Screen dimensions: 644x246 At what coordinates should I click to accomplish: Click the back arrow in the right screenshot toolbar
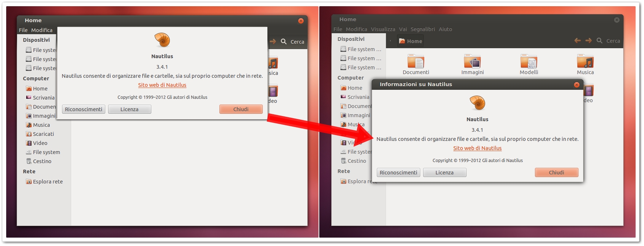pos(578,41)
